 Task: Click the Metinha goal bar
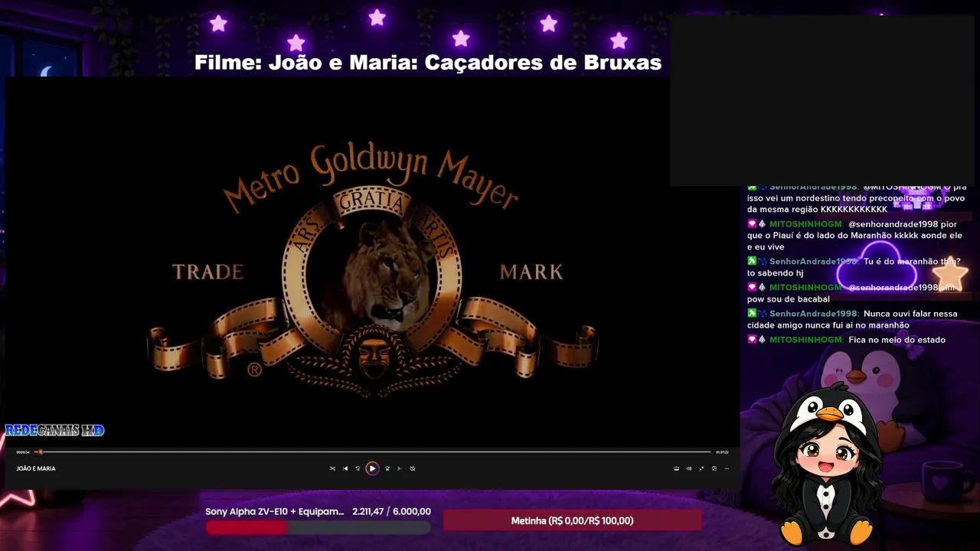[x=572, y=520]
